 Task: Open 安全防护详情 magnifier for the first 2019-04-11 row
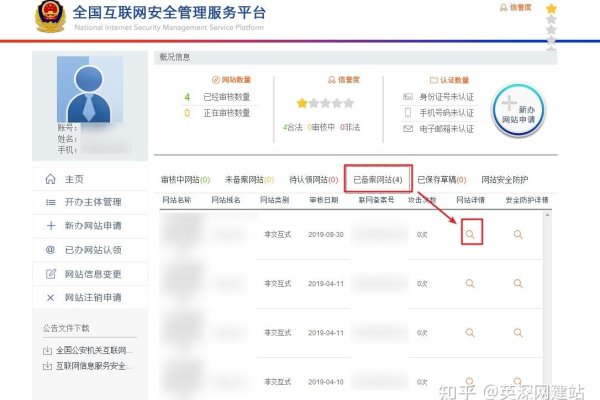tap(518, 283)
